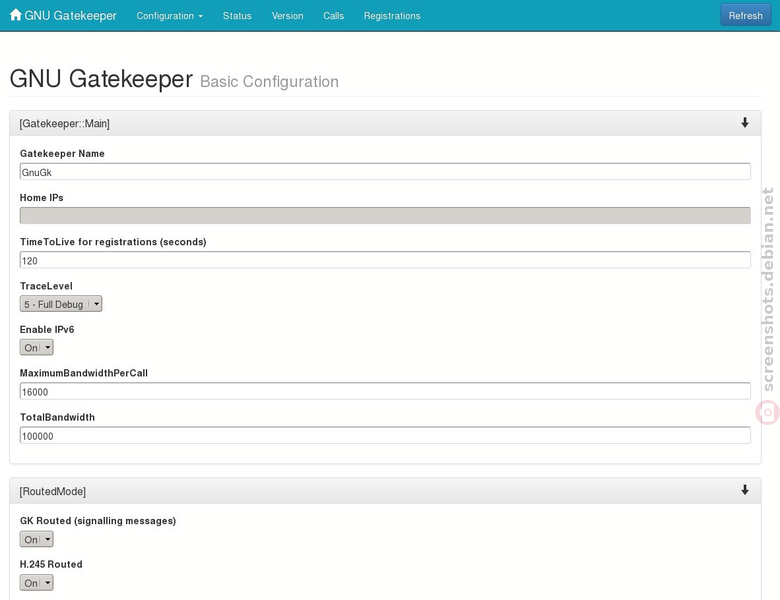Go to the Registrations page
Screen dimensions: 780x600
click(x=392, y=16)
